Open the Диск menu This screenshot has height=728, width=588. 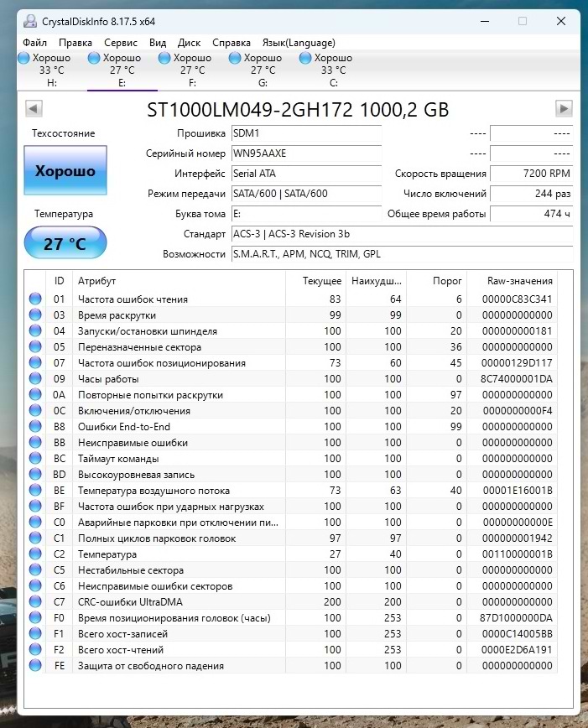click(189, 43)
